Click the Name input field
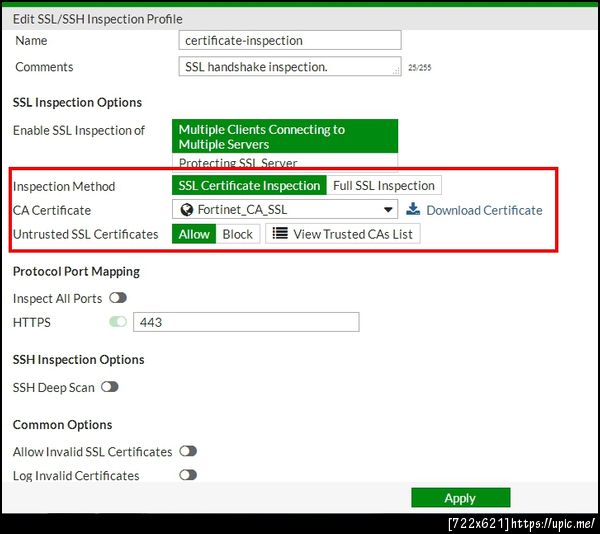The image size is (600, 534). point(290,40)
